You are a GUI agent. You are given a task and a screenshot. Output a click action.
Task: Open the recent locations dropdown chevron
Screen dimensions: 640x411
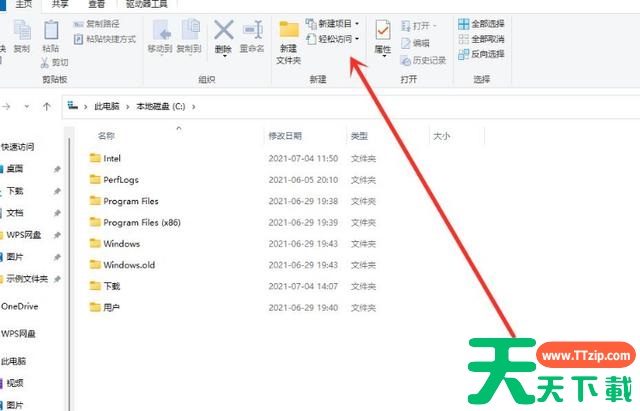[x=27, y=107]
